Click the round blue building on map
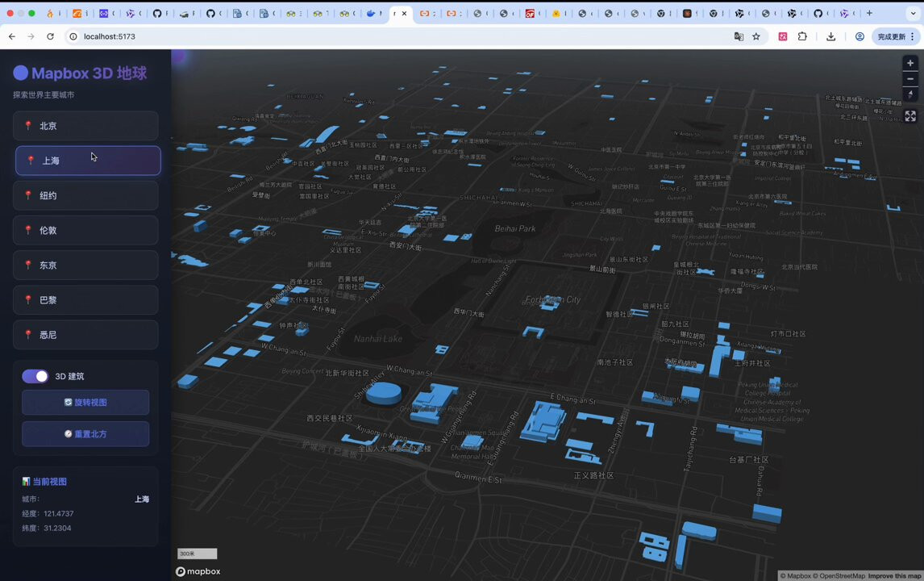The width and height of the screenshot is (924, 581). pyautogui.click(x=384, y=393)
